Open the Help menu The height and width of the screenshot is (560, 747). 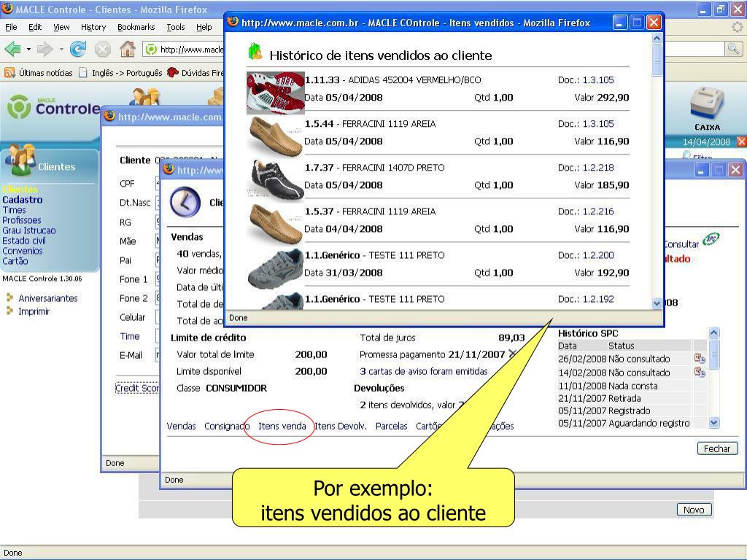tap(204, 27)
